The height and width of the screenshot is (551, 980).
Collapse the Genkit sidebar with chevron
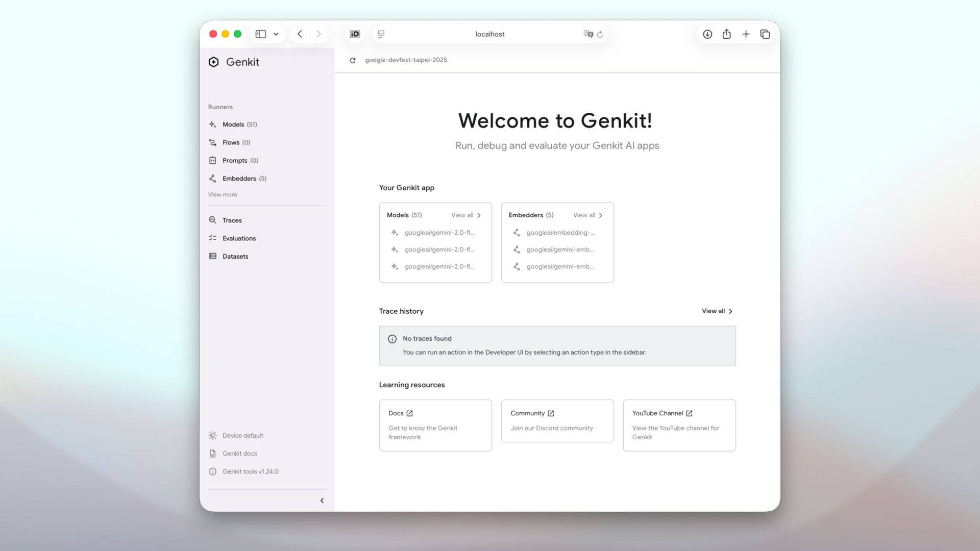(x=322, y=500)
